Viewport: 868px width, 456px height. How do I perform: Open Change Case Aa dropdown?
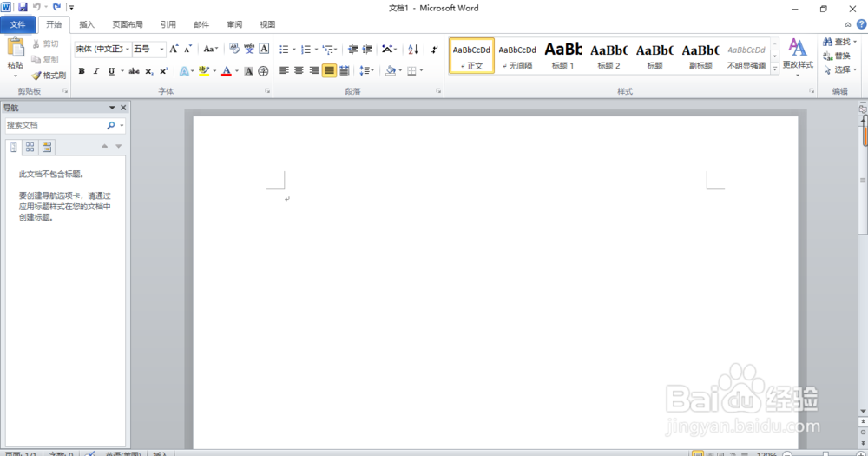coord(211,49)
